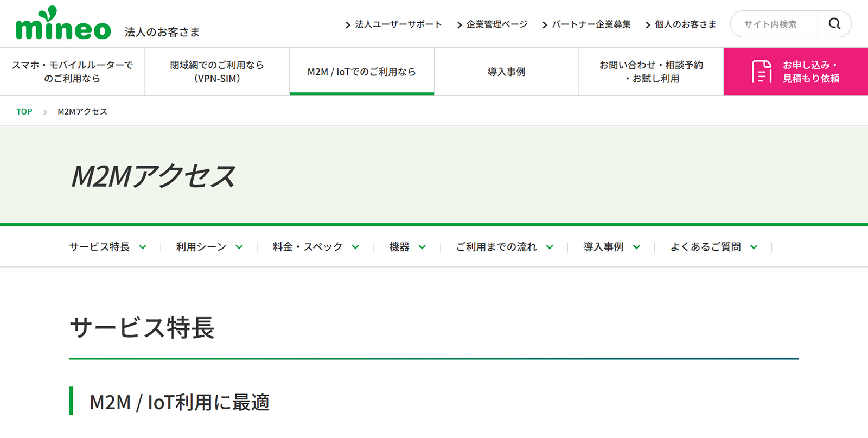Click arrow icon before 法人ユーザーサポート
This screenshot has height=438, width=868.
coord(348,25)
